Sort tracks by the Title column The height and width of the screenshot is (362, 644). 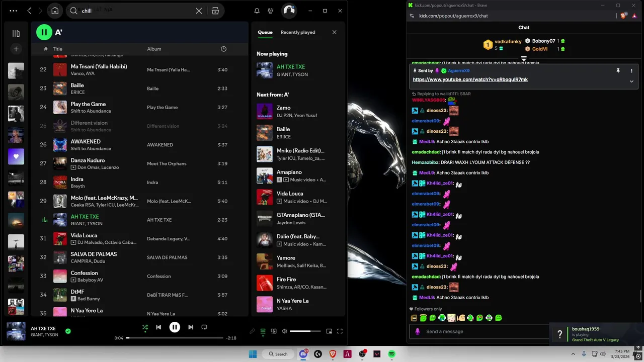(x=58, y=49)
